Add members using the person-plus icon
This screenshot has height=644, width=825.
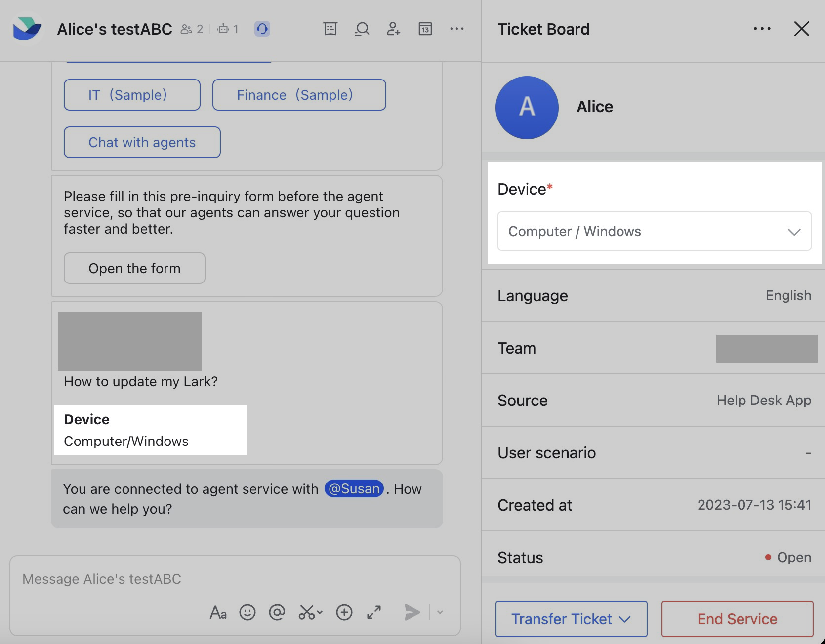[x=393, y=29]
